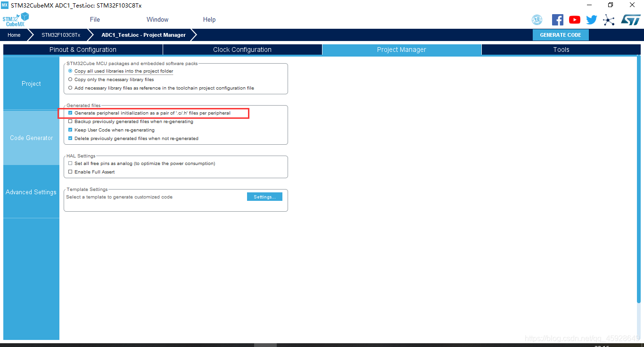Open the File menu
Image resolution: width=644 pixels, height=347 pixels.
click(95, 19)
